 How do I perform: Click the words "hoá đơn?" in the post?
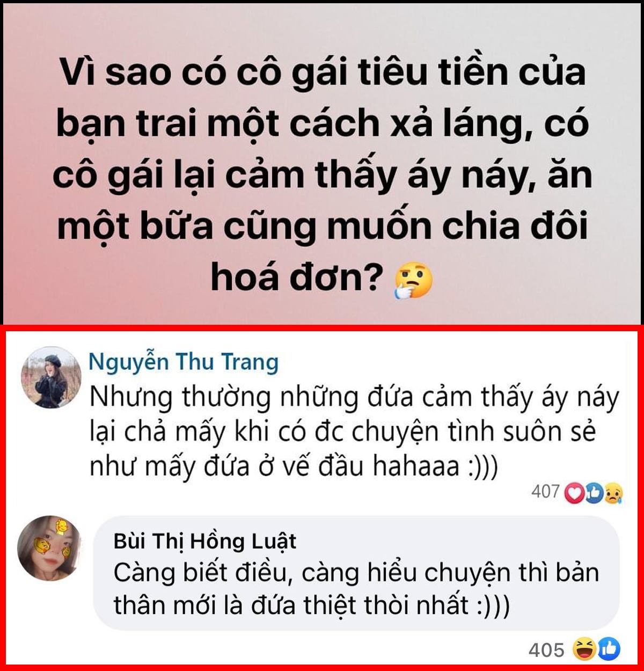coord(296,278)
